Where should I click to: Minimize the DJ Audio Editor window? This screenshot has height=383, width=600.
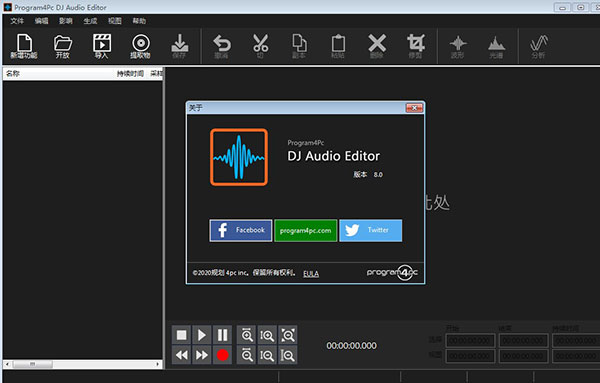(562, 7)
